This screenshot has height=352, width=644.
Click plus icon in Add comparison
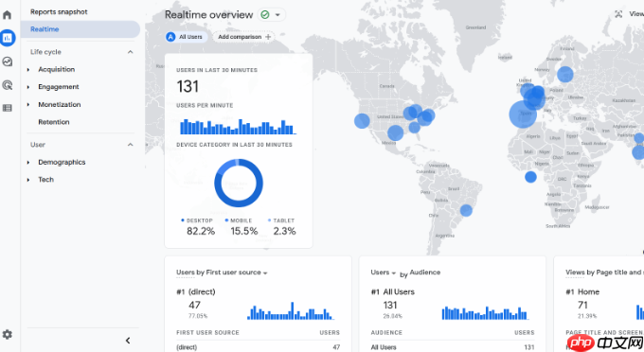pos(268,37)
